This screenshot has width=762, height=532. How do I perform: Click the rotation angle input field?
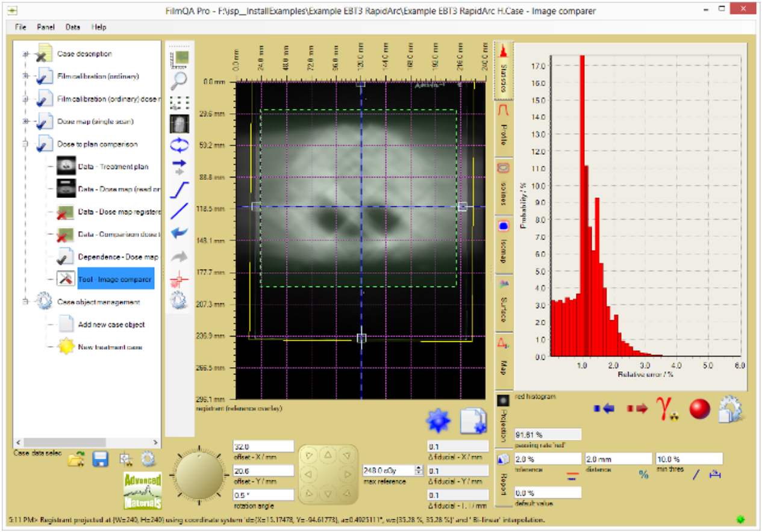(263, 495)
